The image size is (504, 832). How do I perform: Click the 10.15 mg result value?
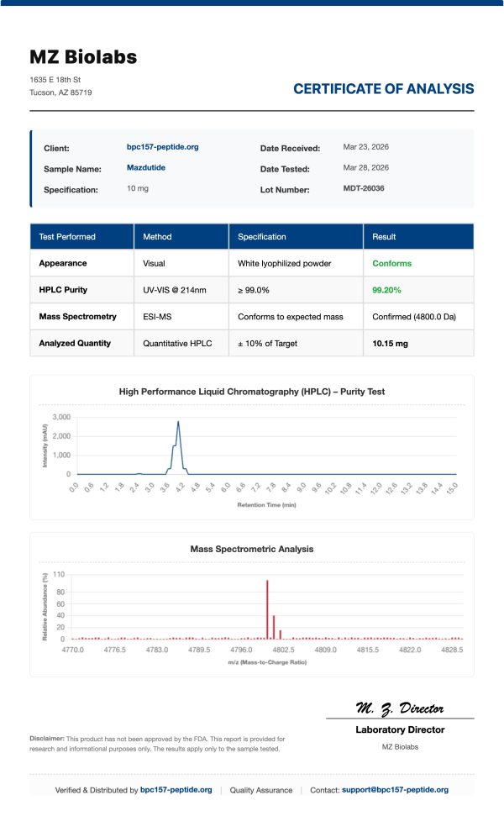pyautogui.click(x=390, y=344)
